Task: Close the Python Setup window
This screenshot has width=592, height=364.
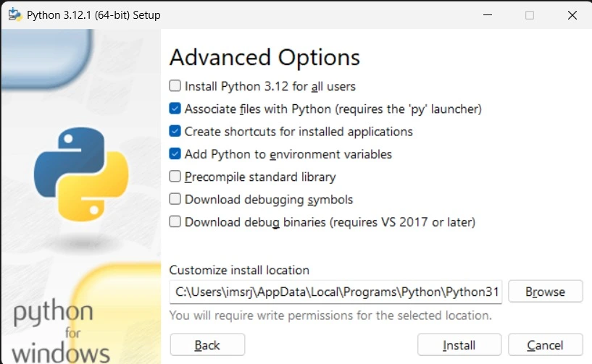Action: point(572,15)
